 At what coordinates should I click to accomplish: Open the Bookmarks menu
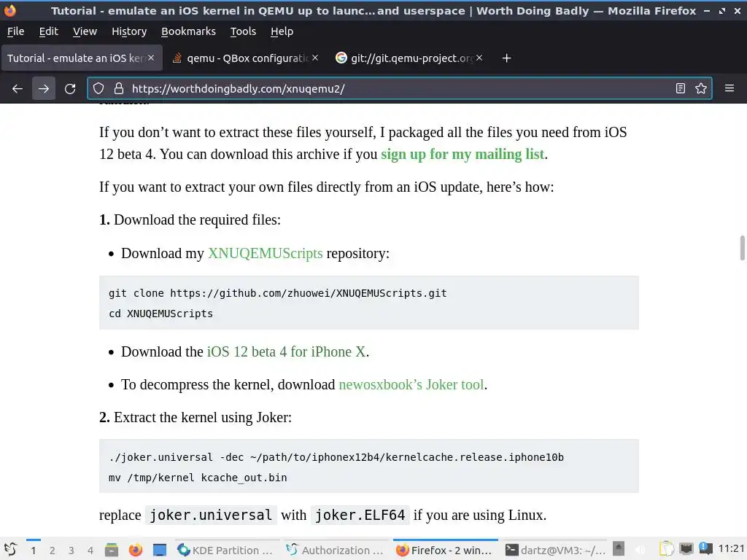tap(188, 31)
